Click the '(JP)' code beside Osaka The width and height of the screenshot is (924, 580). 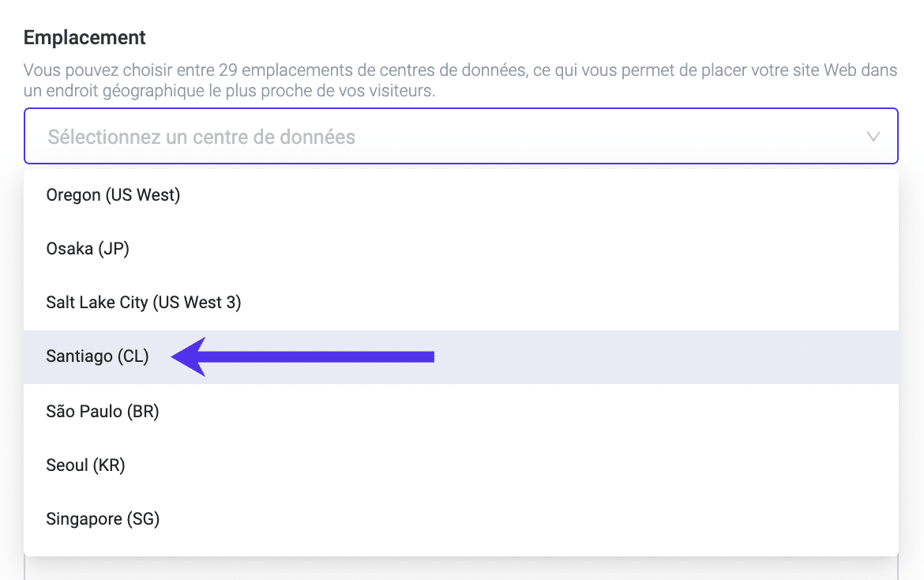coord(114,249)
